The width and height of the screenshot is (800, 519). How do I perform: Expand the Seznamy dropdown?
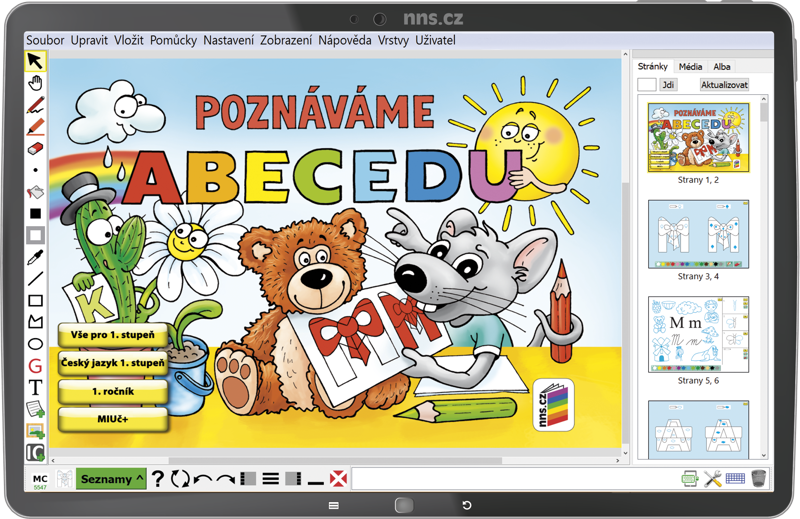[x=111, y=479]
